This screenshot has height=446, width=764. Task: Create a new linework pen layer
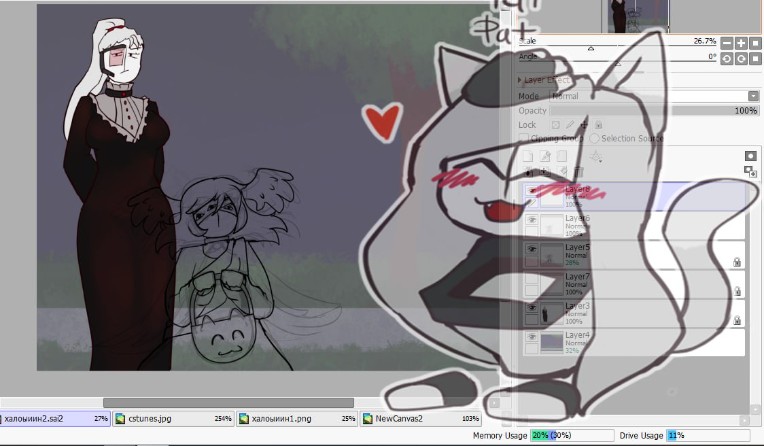coord(545,156)
